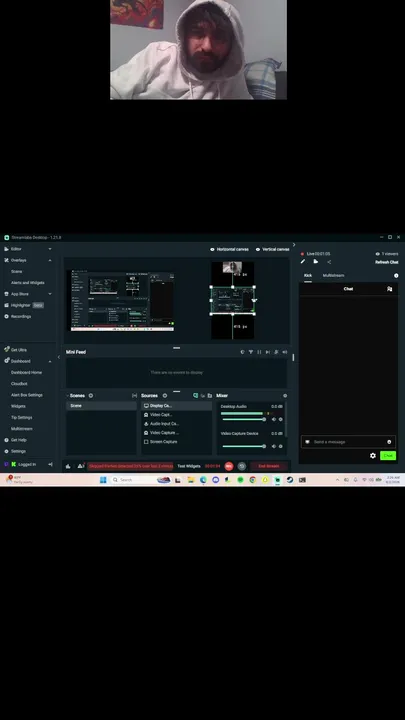
Task: Click the log out icon beside Logged In
Action: (x=50, y=464)
